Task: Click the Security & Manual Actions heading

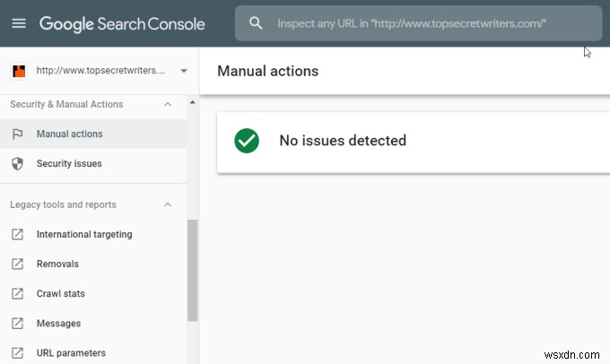Action: pos(66,104)
